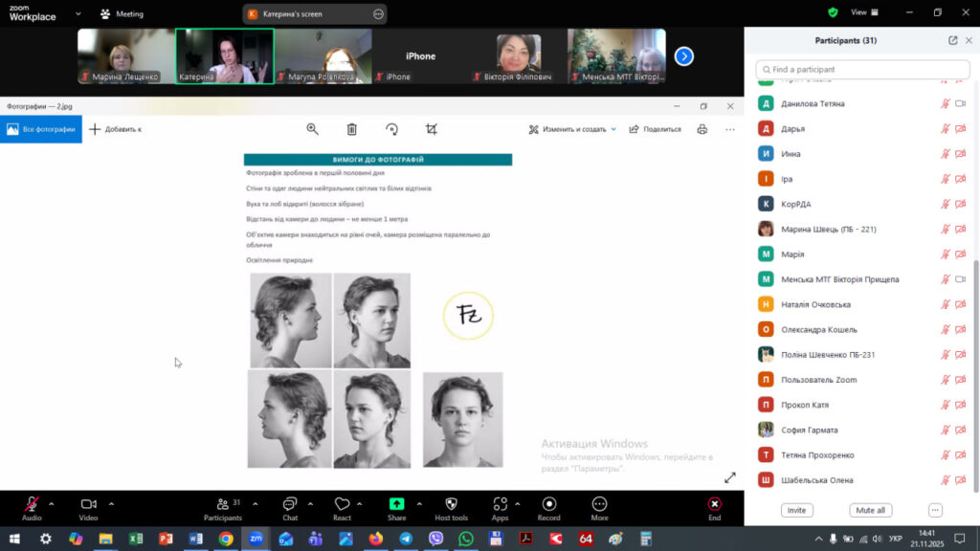This screenshot has height=551, width=980.
Task: Click the print icon in Photos toolbar
Action: click(x=702, y=129)
